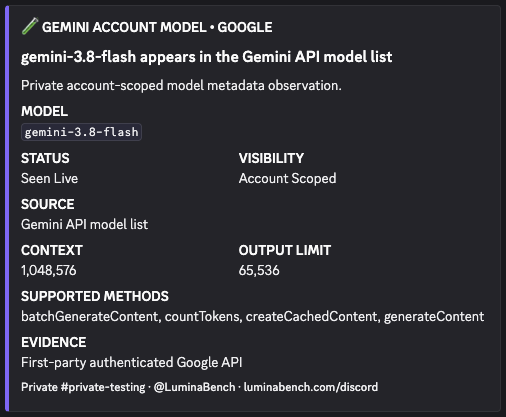Click the Gemini Account Model • Google header
The image size is (506, 417).
pyautogui.click(x=157, y=27)
